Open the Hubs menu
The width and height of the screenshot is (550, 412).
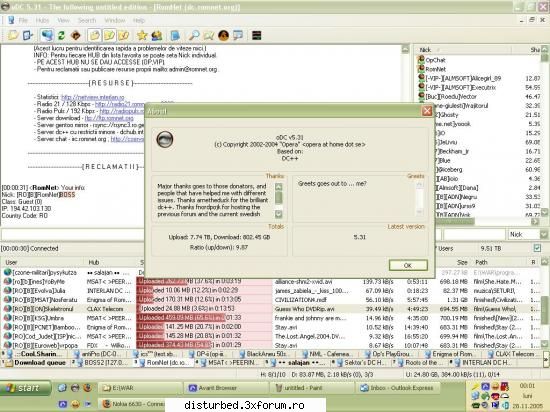point(42,20)
